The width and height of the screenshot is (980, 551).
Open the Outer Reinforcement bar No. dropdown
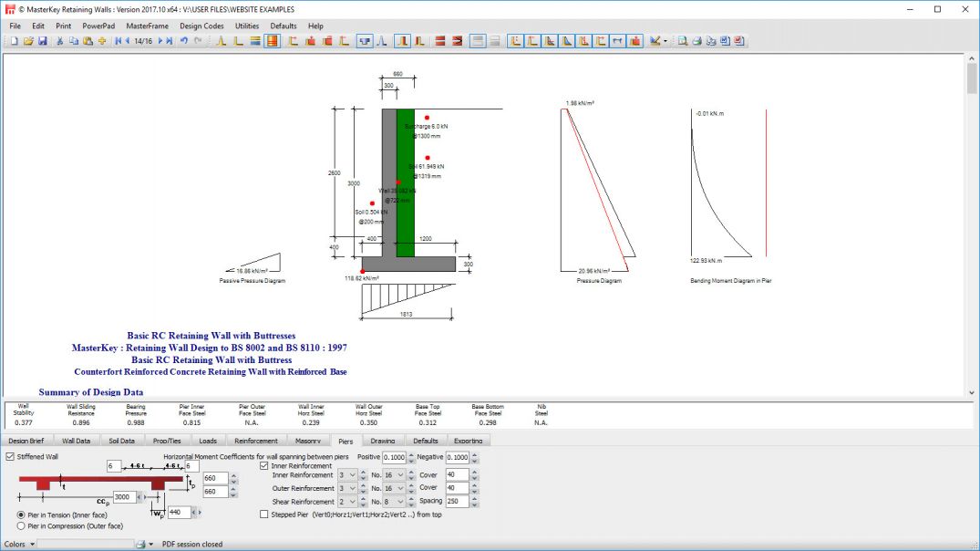pos(400,488)
